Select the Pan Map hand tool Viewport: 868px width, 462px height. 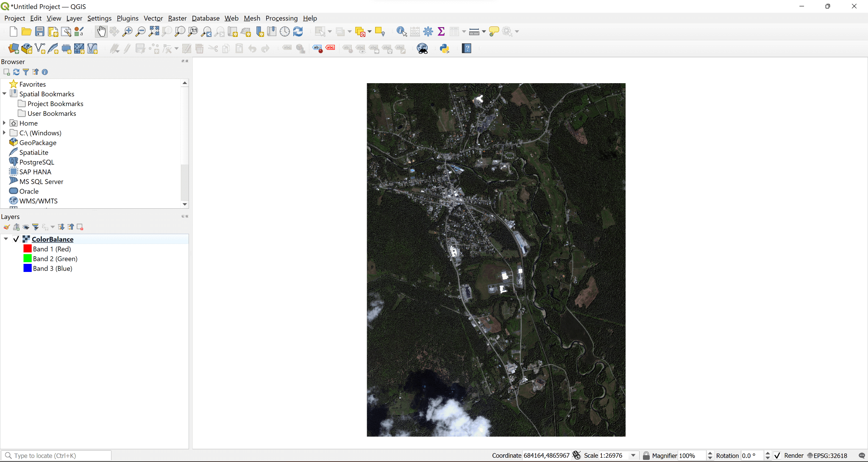pos(101,31)
